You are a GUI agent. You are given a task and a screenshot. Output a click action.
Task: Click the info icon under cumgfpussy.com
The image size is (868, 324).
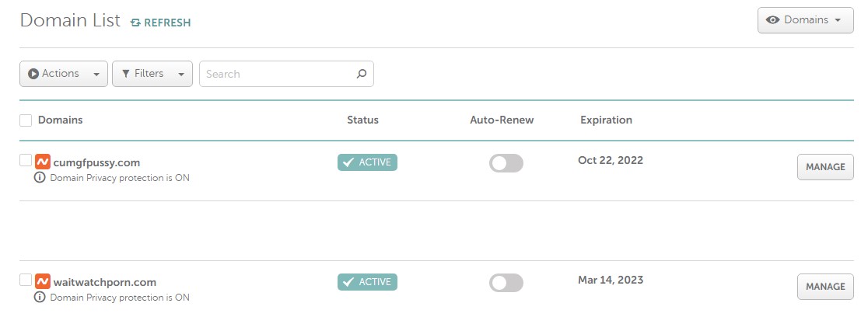[40, 178]
